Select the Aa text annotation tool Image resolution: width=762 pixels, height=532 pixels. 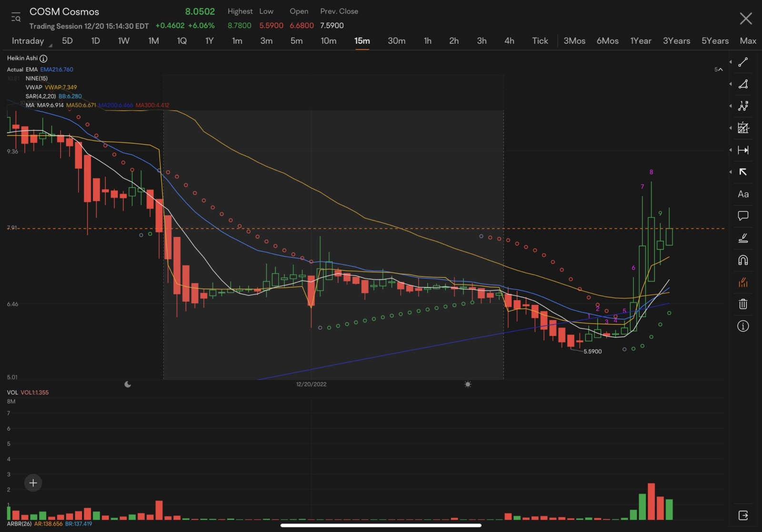tap(743, 194)
